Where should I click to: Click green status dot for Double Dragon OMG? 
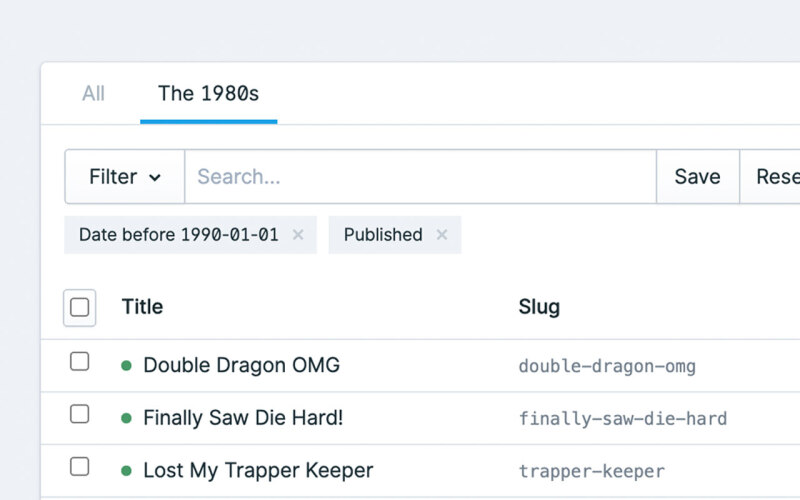[126, 366]
